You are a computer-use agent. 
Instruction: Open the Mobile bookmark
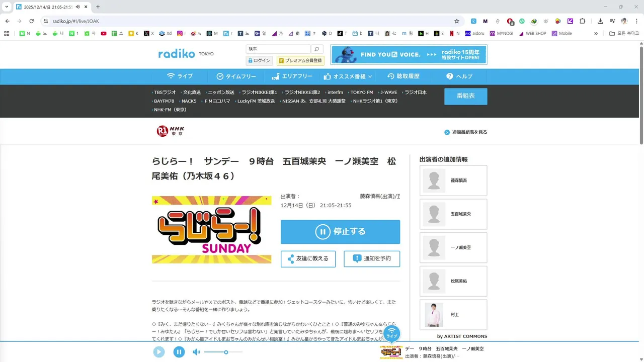tap(562, 34)
